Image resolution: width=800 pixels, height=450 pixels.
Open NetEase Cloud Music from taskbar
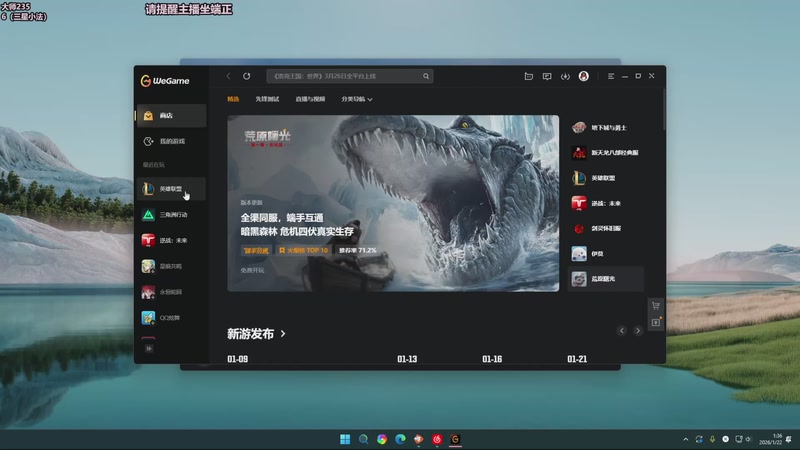pyautogui.click(x=437, y=439)
